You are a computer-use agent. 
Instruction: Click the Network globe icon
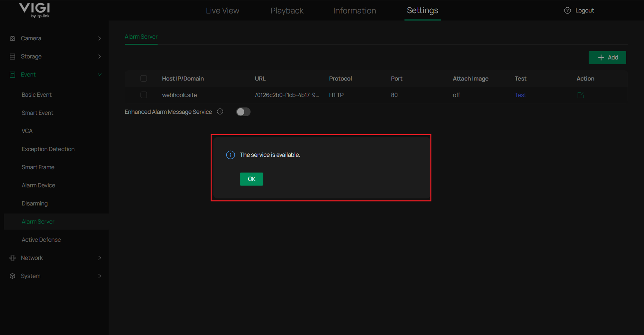pos(13,258)
